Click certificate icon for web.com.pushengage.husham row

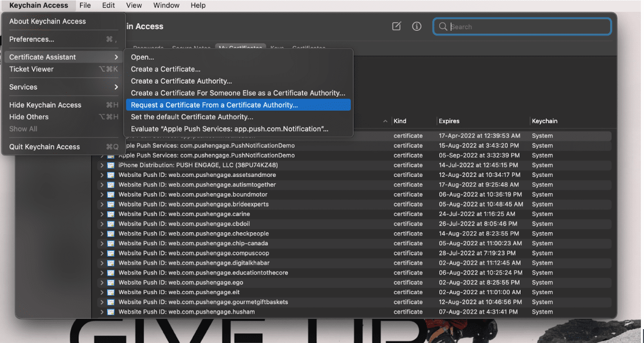(110, 312)
